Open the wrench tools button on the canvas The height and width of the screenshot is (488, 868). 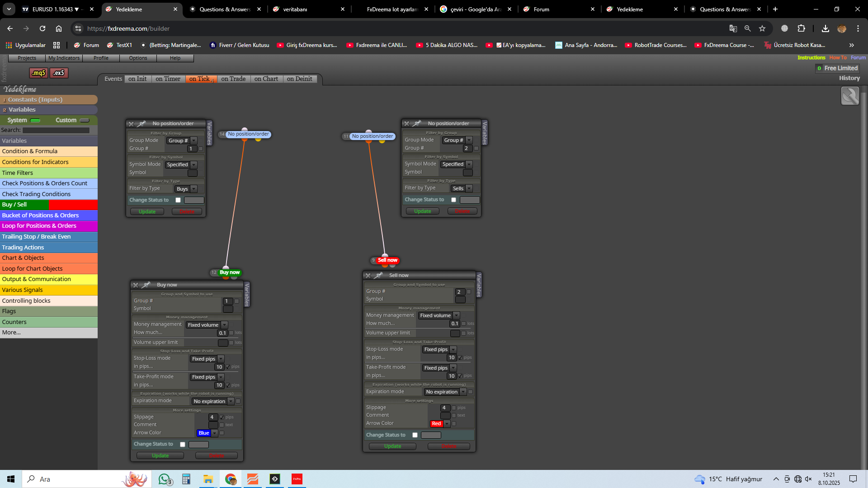(x=850, y=96)
